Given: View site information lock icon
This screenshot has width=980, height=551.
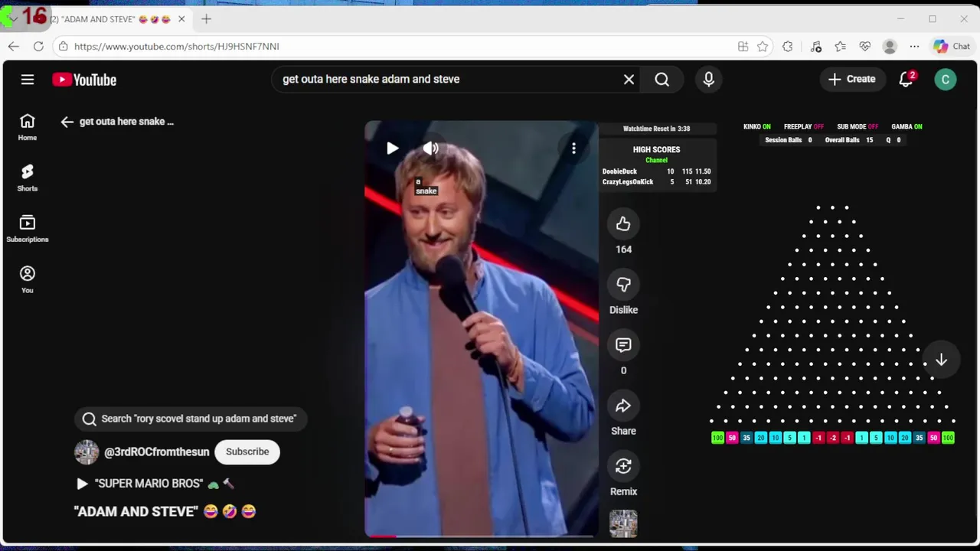Looking at the screenshot, I should tap(64, 47).
